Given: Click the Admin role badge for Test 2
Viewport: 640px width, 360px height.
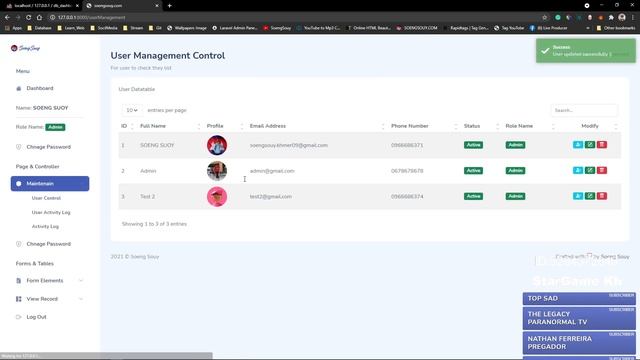Looking at the screenshot, I should [x=516, y=196].
